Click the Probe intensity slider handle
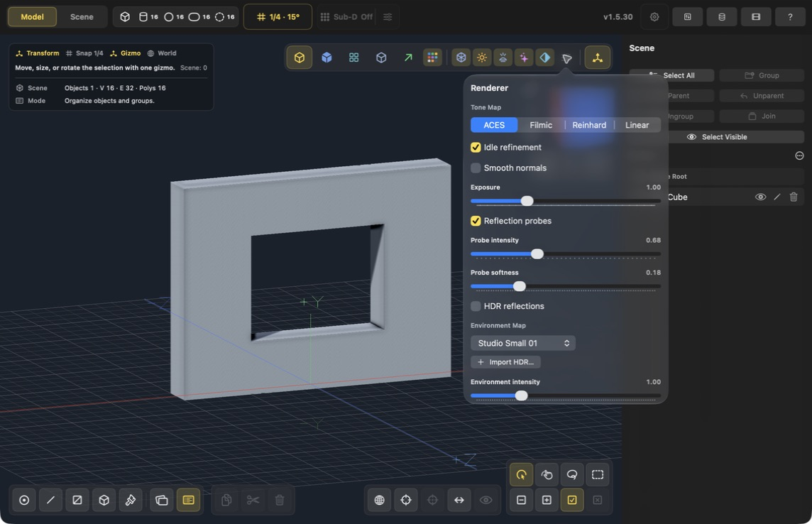The image size is (812, 524). [x=537, y=253]
